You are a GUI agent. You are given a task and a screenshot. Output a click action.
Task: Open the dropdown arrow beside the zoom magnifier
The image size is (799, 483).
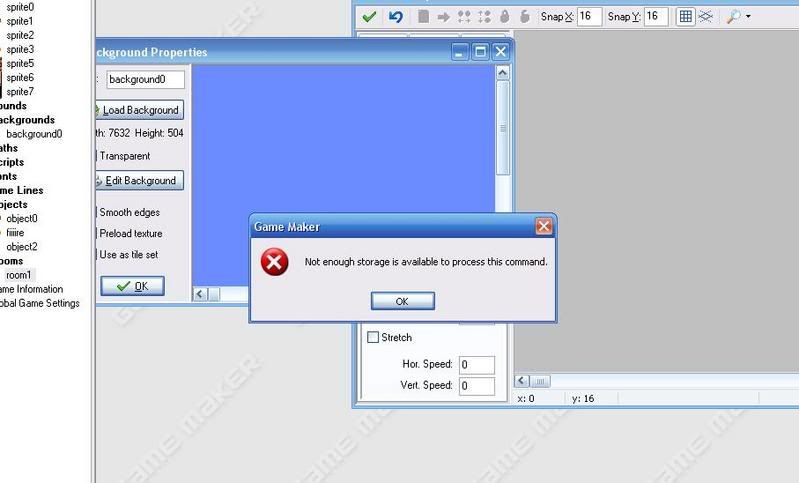tap(748, 16)
